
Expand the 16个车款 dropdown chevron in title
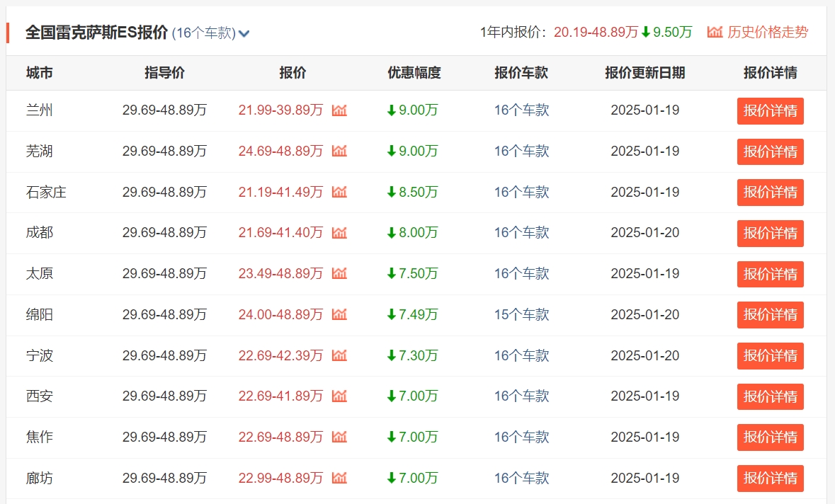(244, 34)
